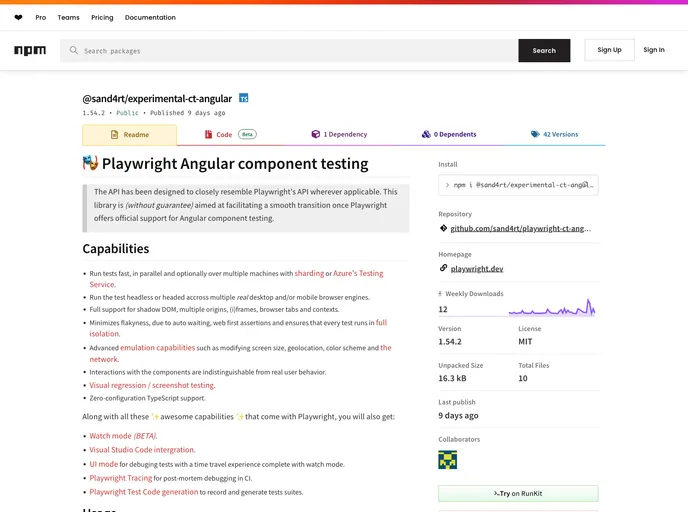
Task: Open the github.com/sand4rt repository link
Action: click(x=520, y=228)
